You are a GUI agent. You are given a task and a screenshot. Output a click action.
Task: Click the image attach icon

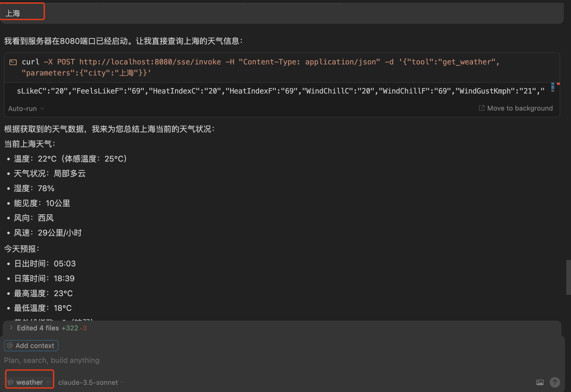540,382
